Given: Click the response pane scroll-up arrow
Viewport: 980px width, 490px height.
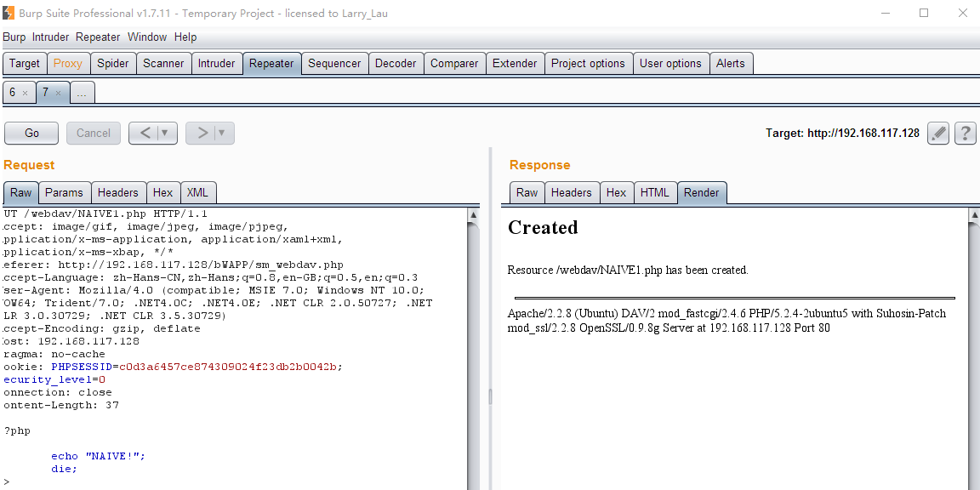Looking at the screenshot, I should tap(974, 215).
